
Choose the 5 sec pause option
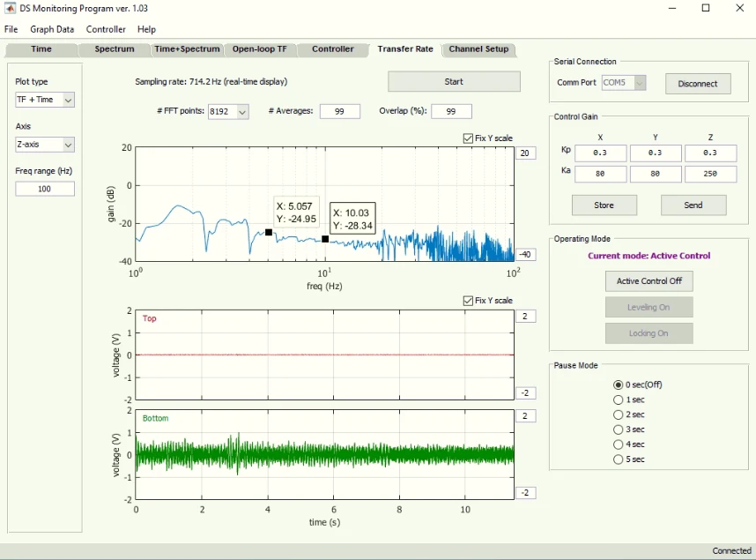coord(619,459)
